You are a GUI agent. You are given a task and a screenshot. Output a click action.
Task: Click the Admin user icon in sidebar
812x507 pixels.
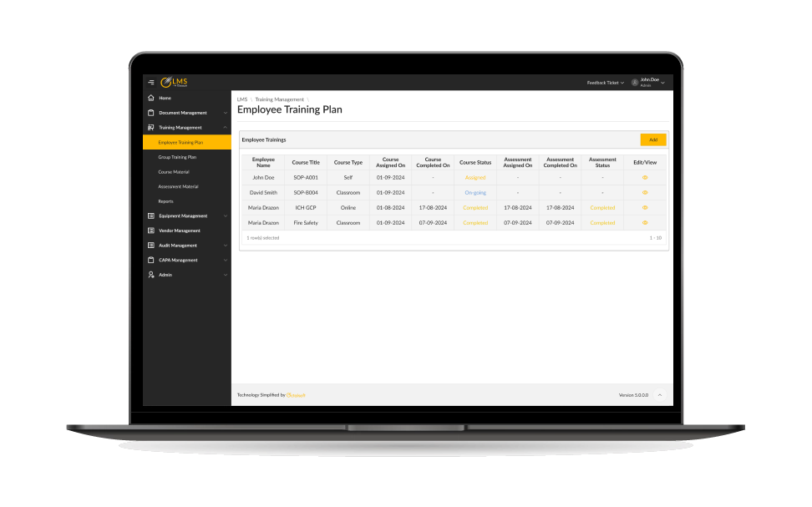click(150, 275)
